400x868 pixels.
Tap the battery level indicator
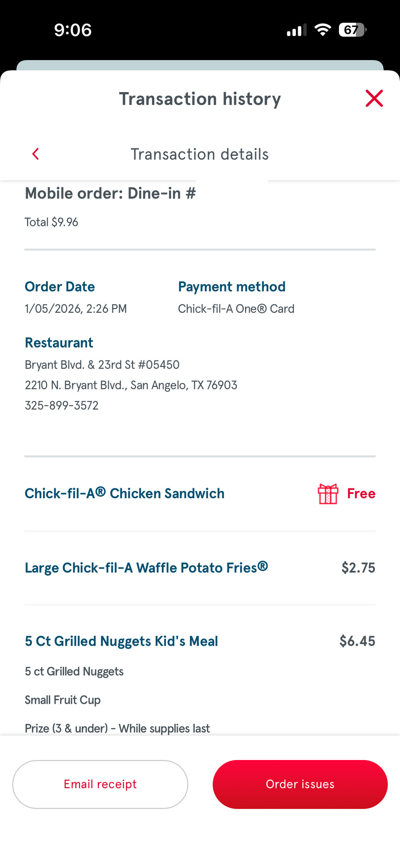352,30
